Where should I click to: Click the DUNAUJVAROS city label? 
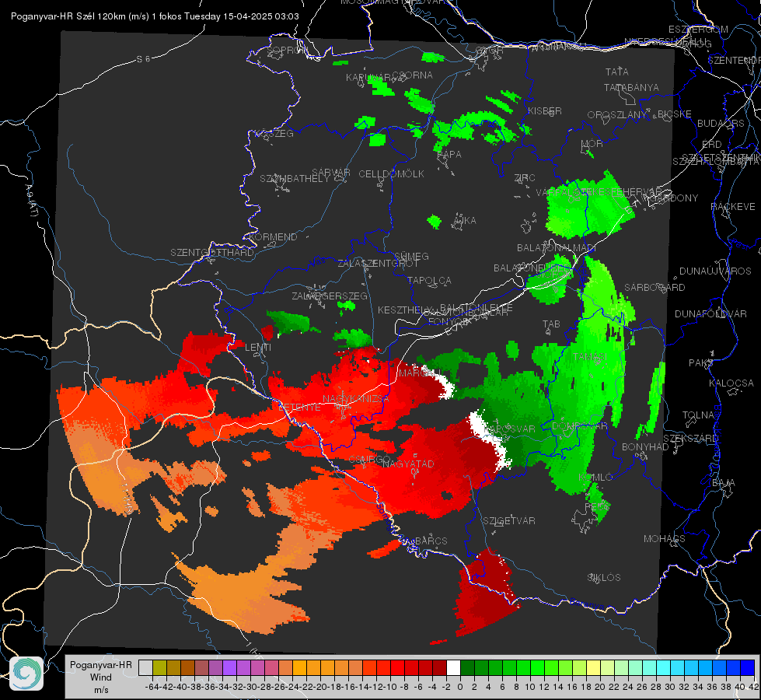715,271
